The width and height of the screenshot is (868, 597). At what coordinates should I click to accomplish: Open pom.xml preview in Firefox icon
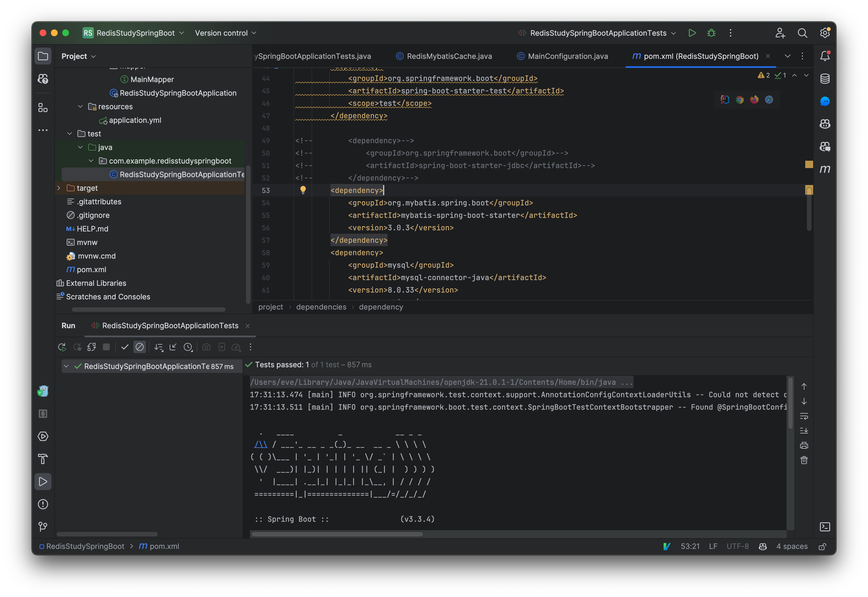tap(754, 100)
